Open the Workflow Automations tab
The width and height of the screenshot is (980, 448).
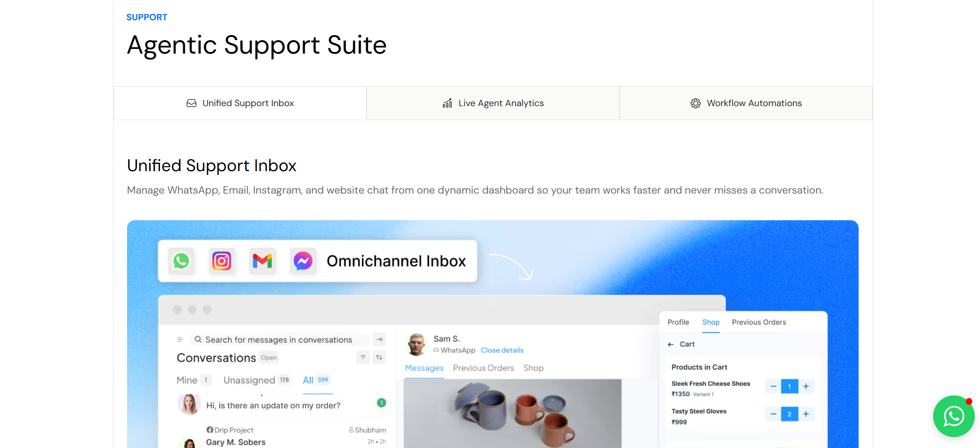[746, 103]
